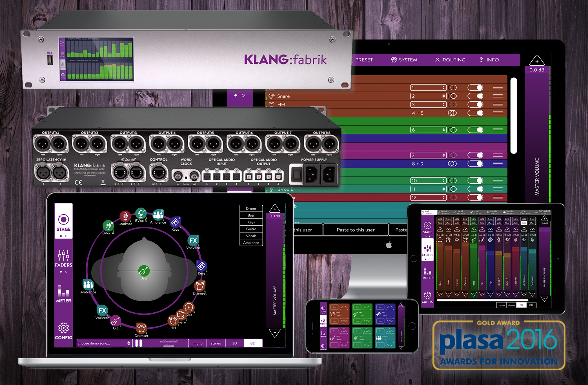The image size is (588, 385).
Task: Pause demo song playback on the laptop
Action: coord(139,343)
